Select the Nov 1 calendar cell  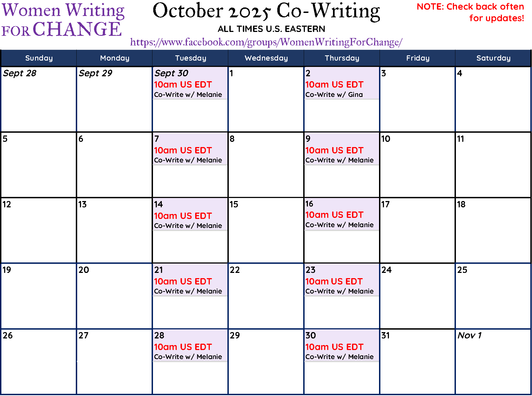click(x=493, y=362)
